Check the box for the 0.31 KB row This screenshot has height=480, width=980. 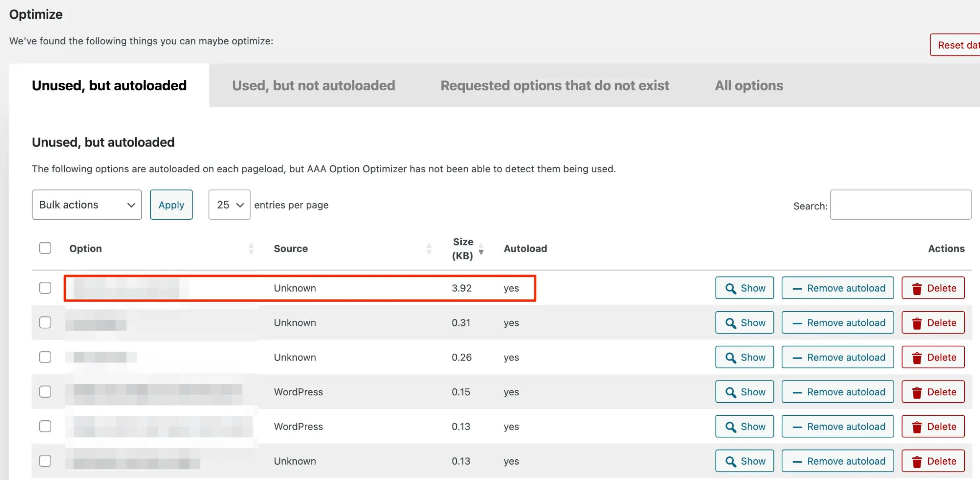(x=45, y=322)
